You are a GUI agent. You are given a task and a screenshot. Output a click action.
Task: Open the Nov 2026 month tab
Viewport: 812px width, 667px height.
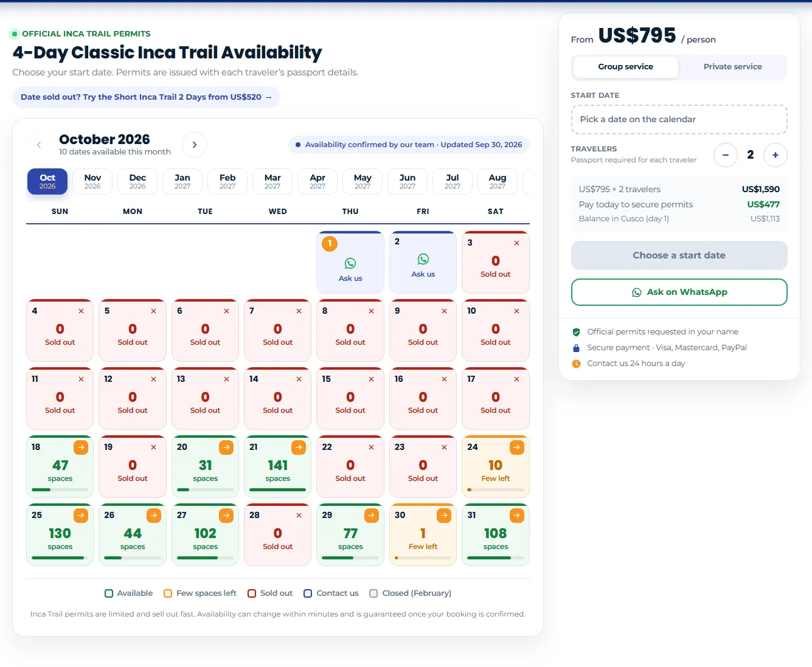[92, 181]
